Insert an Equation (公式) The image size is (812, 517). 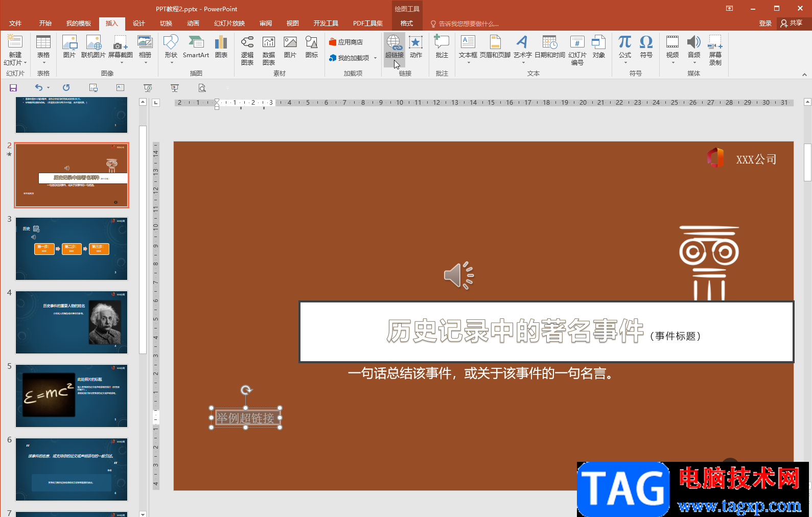pyautogui.click(x=624, y=50)
